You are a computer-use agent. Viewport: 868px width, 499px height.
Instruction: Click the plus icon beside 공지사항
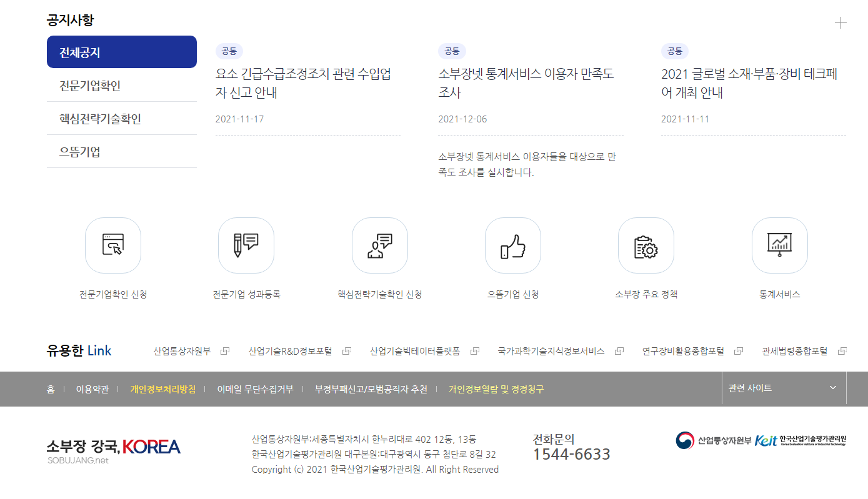pyautogui.click(x=841, y=23)
